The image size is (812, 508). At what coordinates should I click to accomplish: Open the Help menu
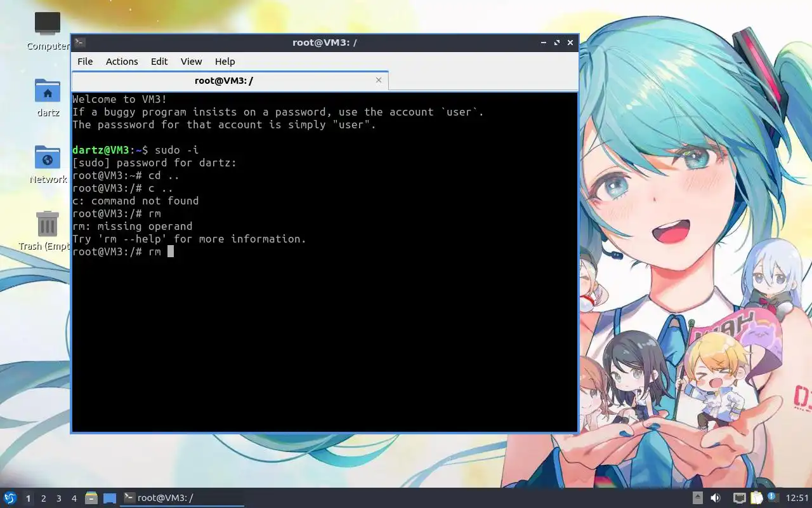click(225, 62)
